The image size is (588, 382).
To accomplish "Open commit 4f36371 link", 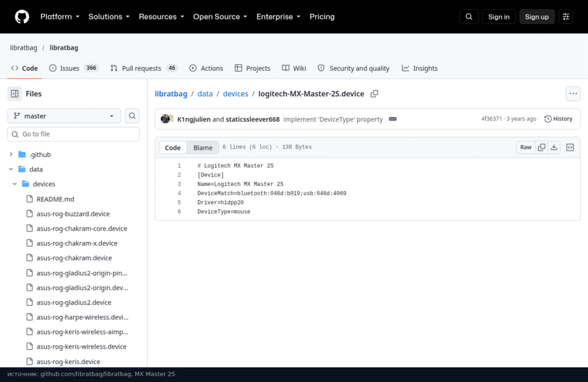I will [x=492, y=119].
